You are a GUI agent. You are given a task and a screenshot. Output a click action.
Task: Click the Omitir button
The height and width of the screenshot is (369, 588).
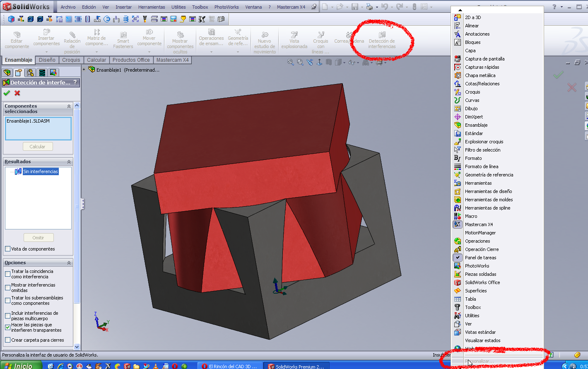[39, 238]
